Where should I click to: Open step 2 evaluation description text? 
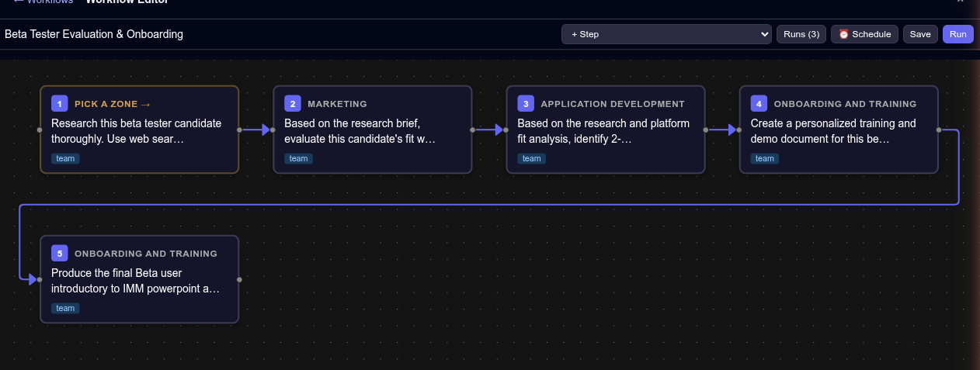361,131
